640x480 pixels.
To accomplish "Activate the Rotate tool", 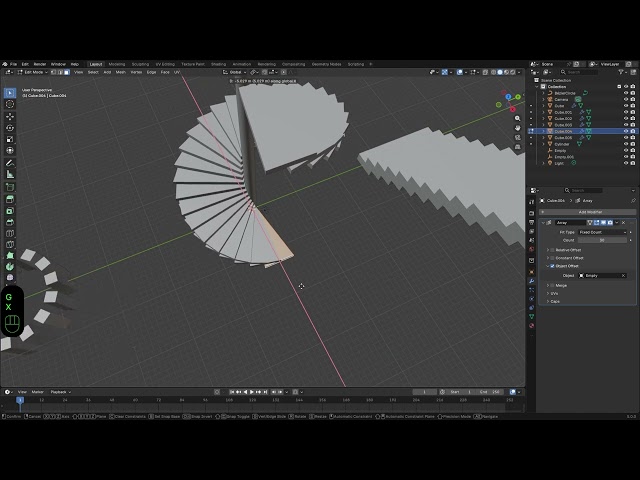I will click(10, 128).
